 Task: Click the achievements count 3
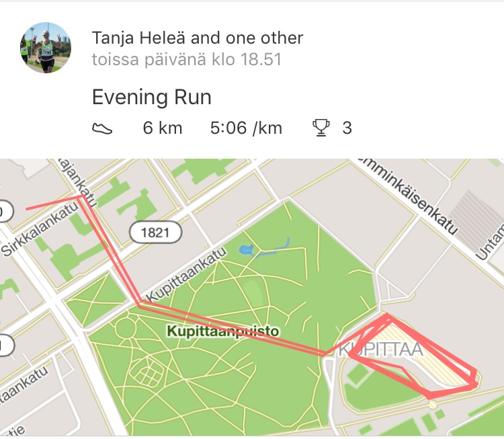(x=347, y=128)
